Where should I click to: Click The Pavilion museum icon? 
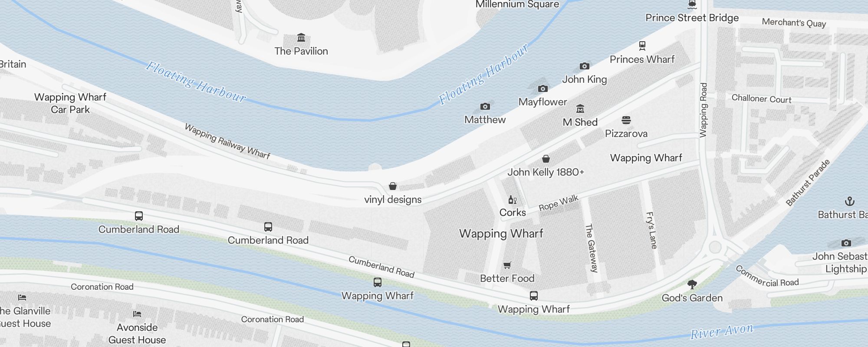301,37
